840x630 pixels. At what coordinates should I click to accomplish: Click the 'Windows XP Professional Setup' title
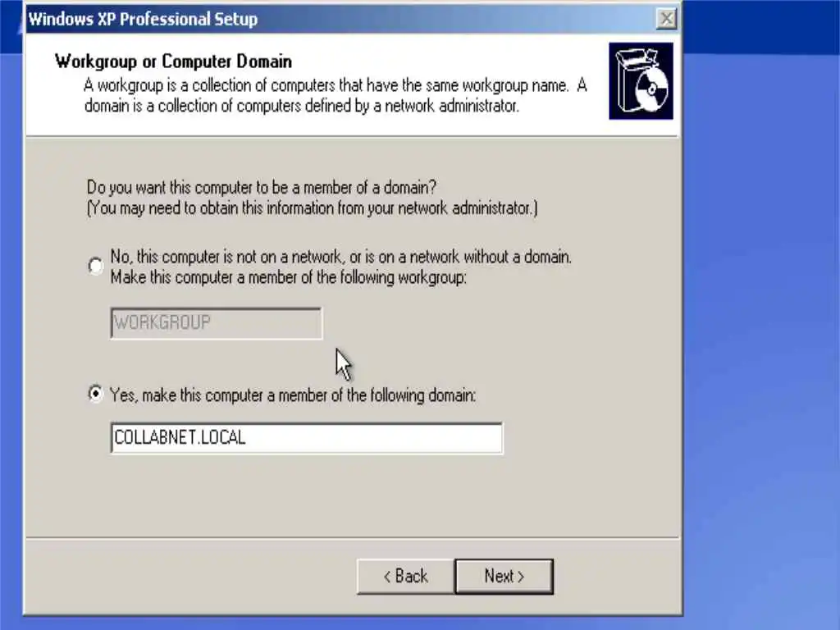(x=143, y=20)
